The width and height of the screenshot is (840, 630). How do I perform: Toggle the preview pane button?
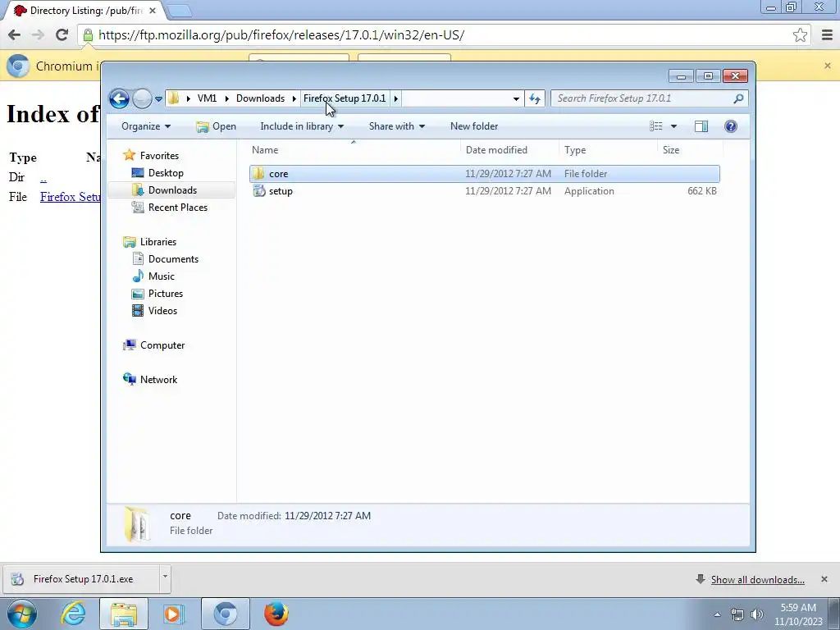coord(701,126)
